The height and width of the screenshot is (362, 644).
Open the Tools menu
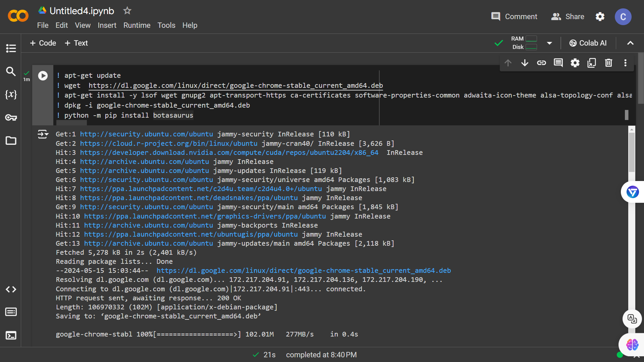pyautogui.click(x=166, y=25)
